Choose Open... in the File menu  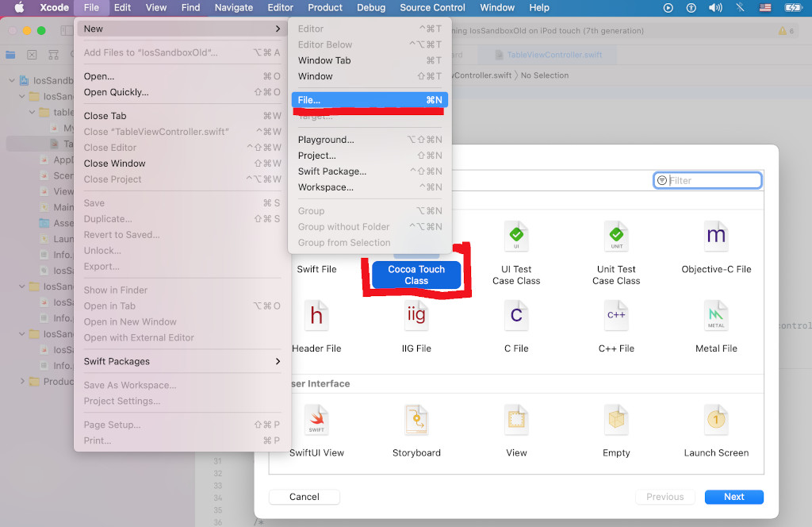pyautogui.click(x=182, y=76)
